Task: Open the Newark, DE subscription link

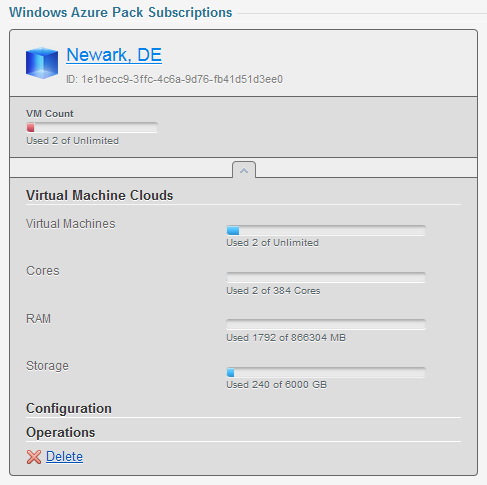Action: (114, 55)
